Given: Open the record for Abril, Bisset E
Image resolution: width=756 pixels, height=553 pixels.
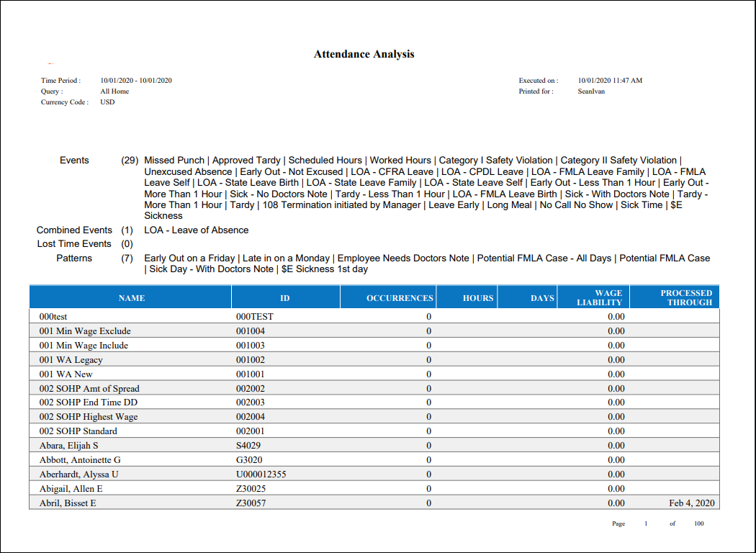Looking at the screenshot, I should pyautogui.click(x=67, y=503).
